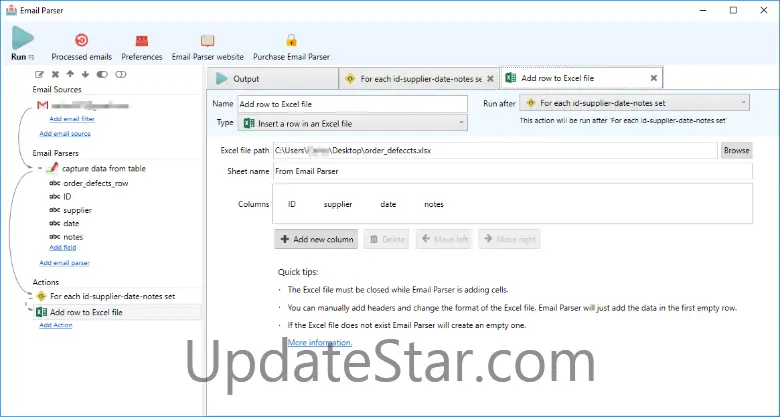Click the Add email source link
Image resolution: width=780 pixels, height=417 pixels.
(x=65, y=133)
